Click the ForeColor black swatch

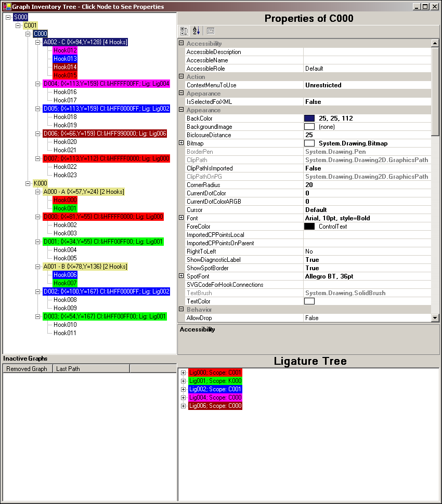point(309,227)
